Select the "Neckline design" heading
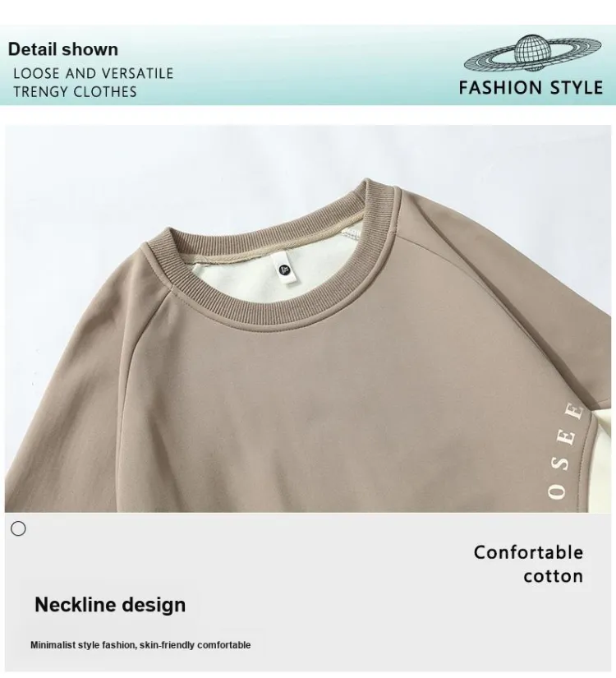616x678 pixels. [x=110, y=605]
